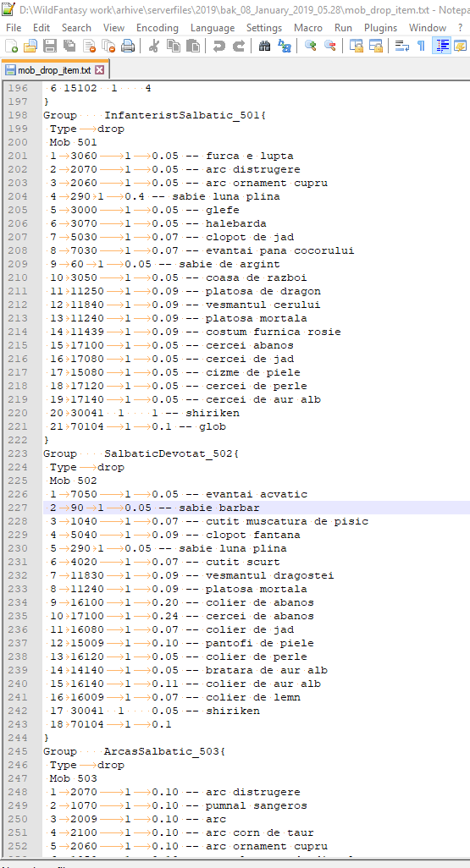Click the Save file floppy icon

click(50, 47)
